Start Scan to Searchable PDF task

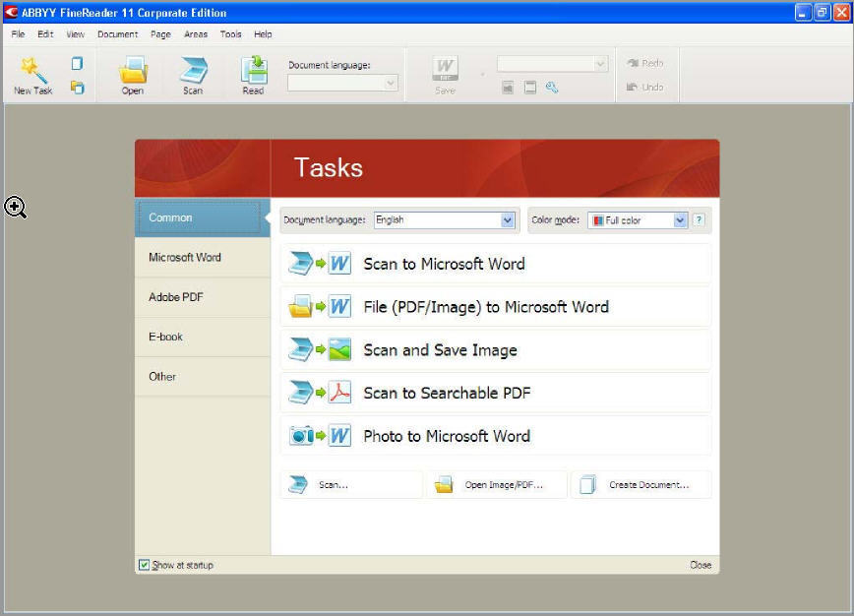[x=496, y=394]
